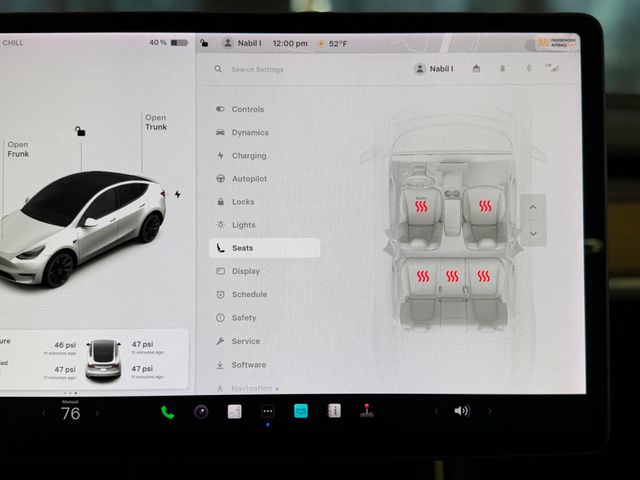Toggle the front passenger seat heater

point(485,206)
